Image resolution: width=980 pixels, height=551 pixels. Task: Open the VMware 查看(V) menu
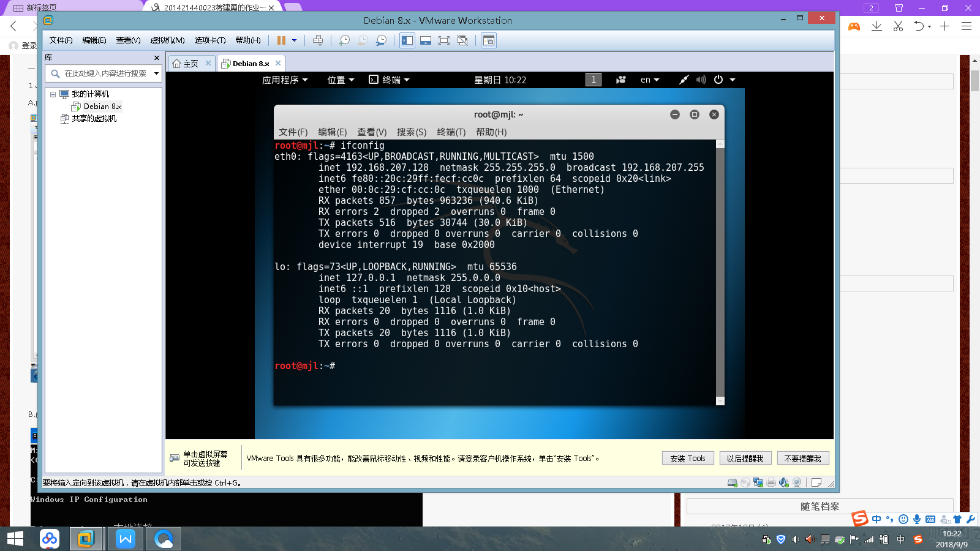(x=128, y=40)
